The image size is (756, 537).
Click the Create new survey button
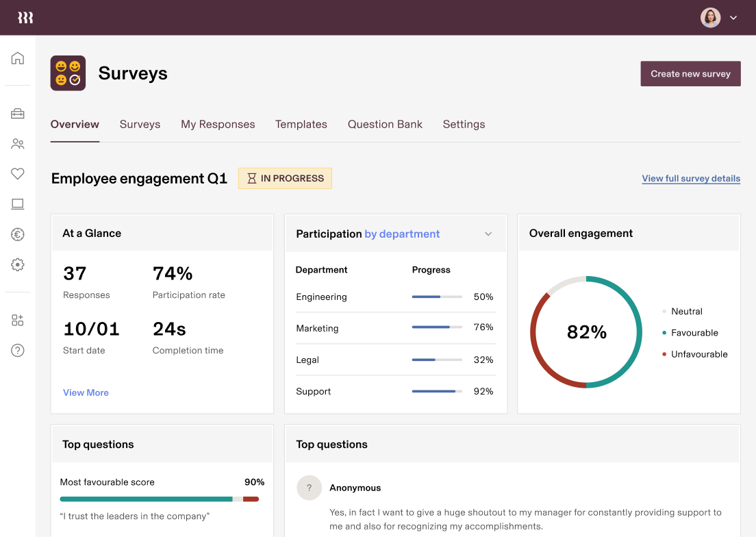click(690, 73)
